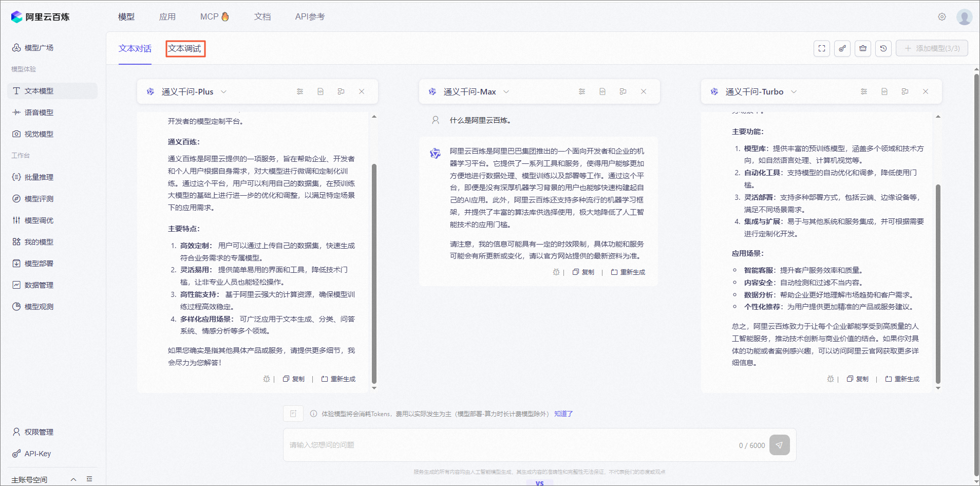Open 数据管理 in sidebar
Image resolution: width=980 pixels, height=486 pixels.
52,285
